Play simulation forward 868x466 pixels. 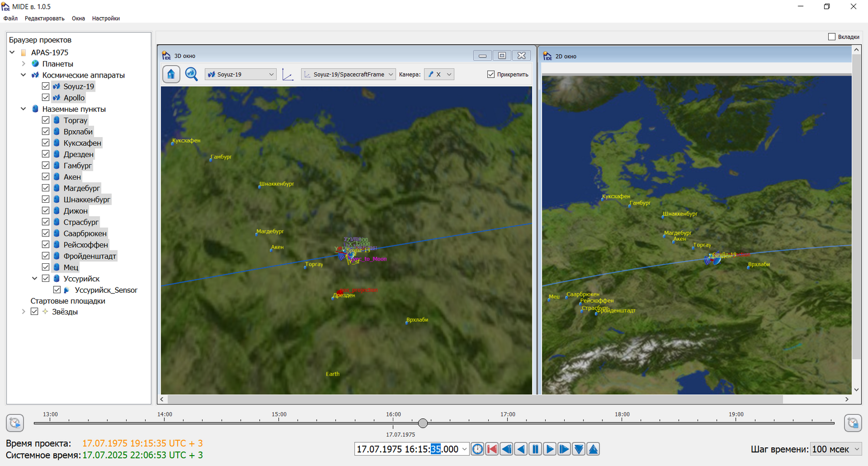tap(550, 449)
